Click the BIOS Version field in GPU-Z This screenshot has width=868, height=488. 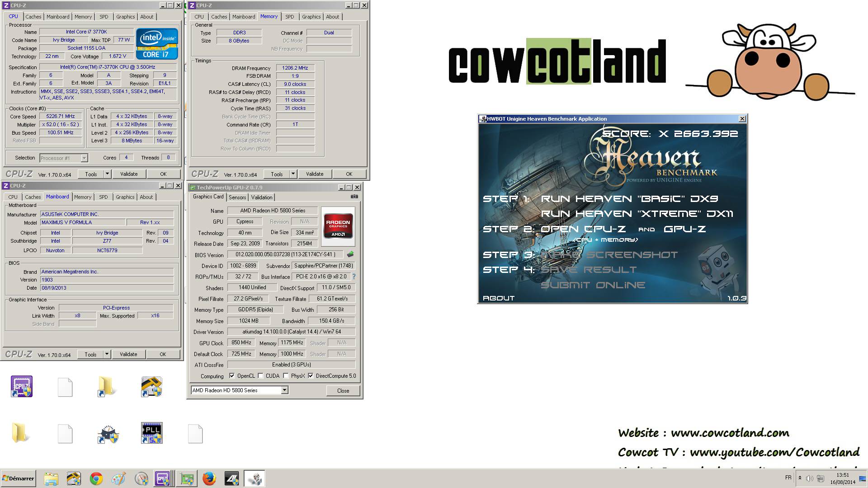click(x=285, y=255)
